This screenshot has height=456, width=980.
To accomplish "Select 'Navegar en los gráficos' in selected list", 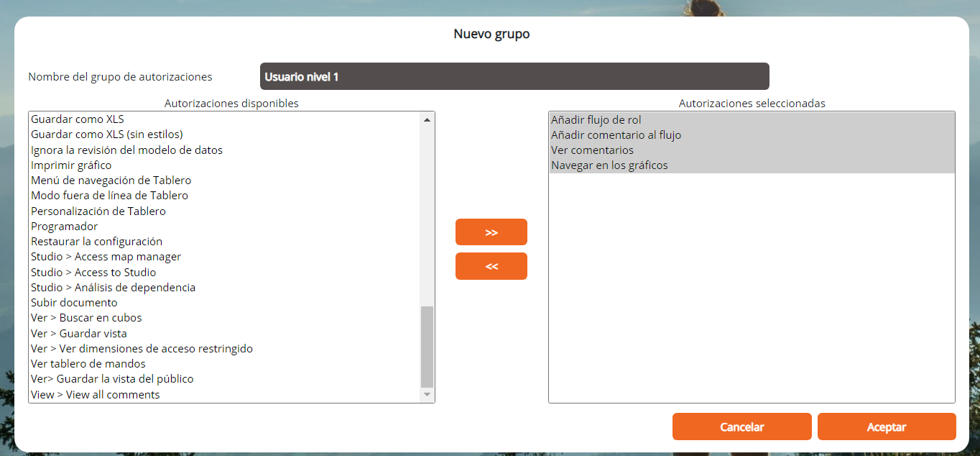I will 609,165.
